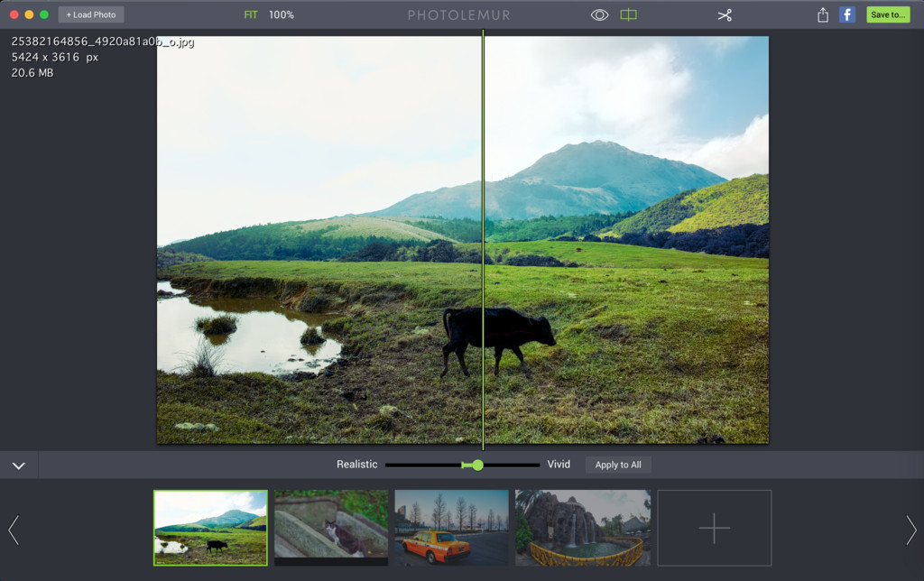
Task: Click the Realistic–Vivid slider handle
Action: tap(477, 465)
